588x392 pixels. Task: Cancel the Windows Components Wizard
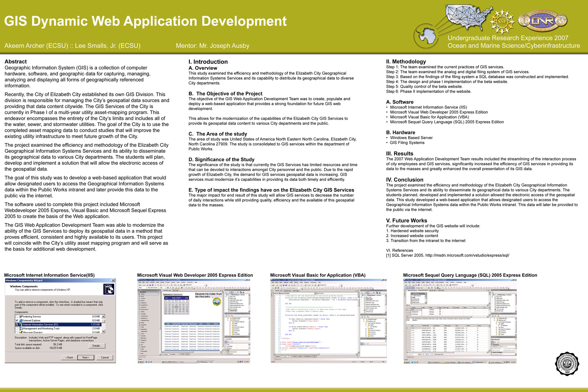[105, 358]
